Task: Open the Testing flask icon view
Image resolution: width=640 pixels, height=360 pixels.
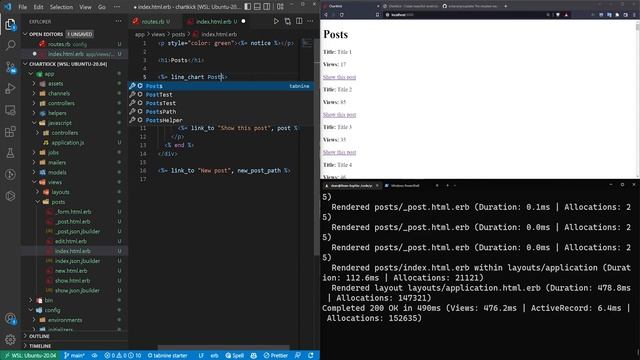Action: (10, 153)
